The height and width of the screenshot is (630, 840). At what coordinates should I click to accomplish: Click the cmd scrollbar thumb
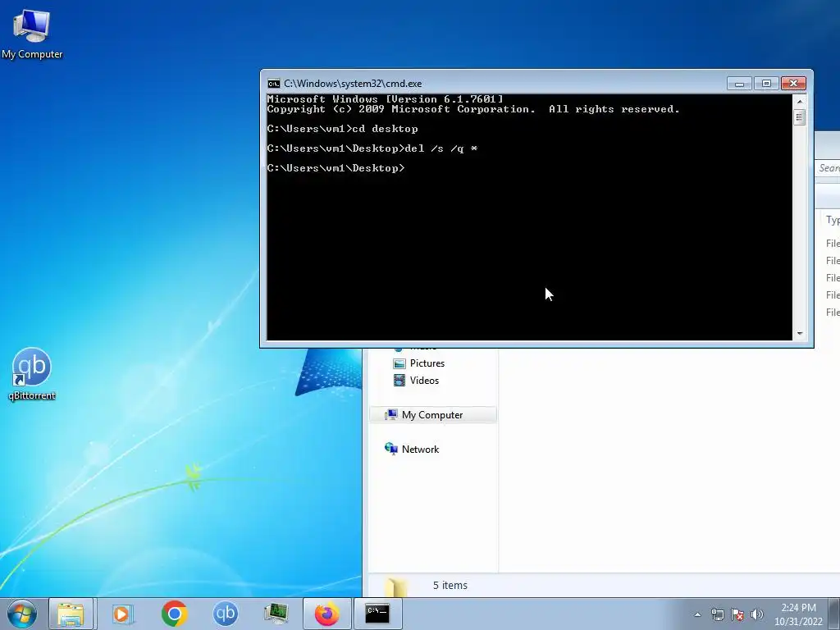point(799,116)
